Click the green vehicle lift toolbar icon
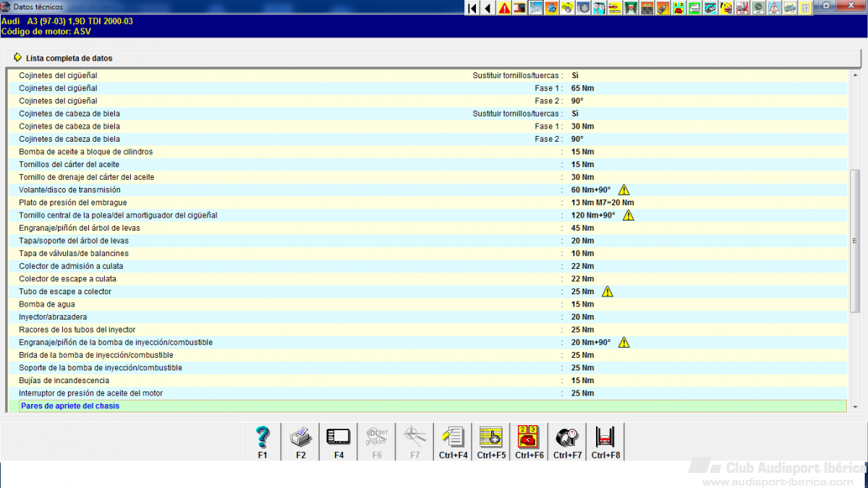The height and width of the screenshot is (488, 868). (x=631, y=8)
